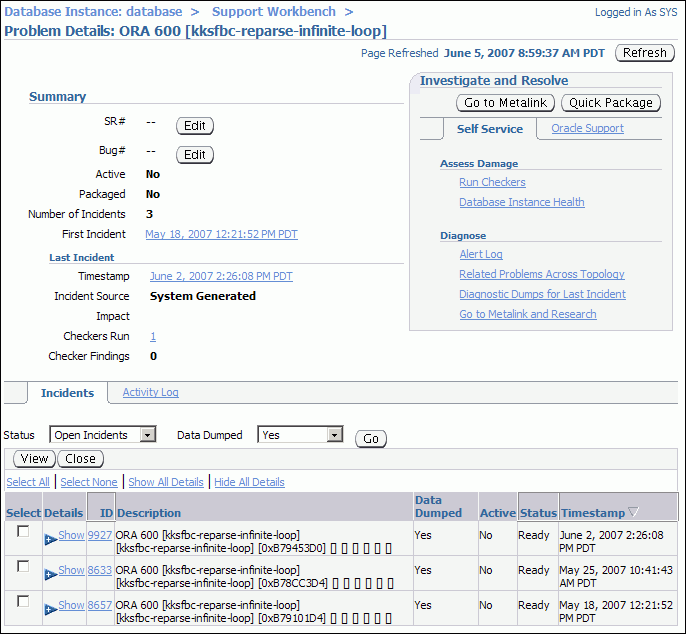Expand details arrow for incident 8657

click(x=51, y=609)
